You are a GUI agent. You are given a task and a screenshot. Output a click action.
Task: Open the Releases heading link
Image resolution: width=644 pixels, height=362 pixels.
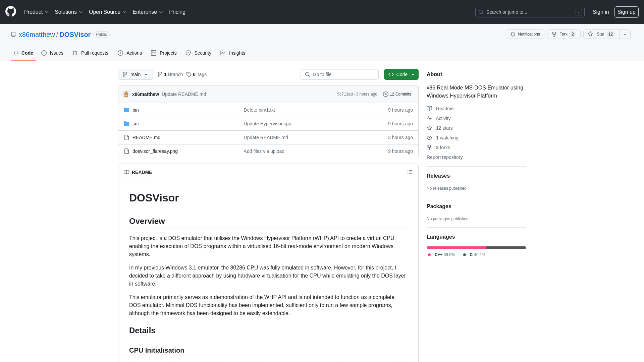[438, 176]
